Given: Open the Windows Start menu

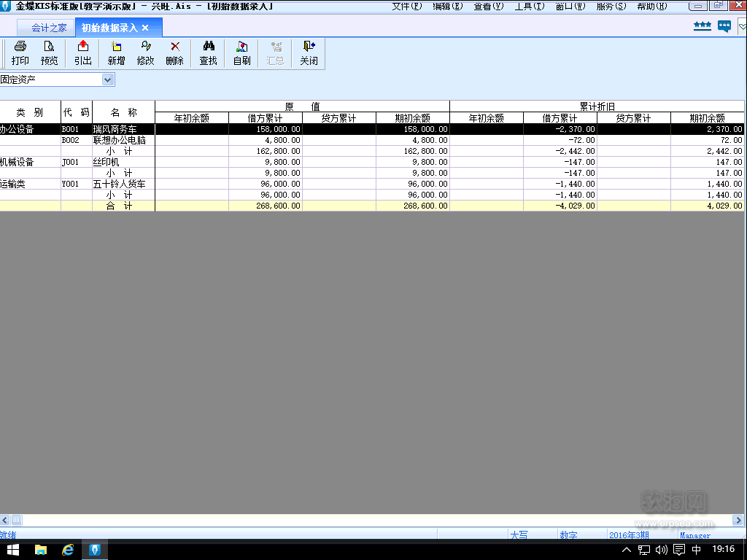Looking at the screenshot, I should [x=13, y=550].
